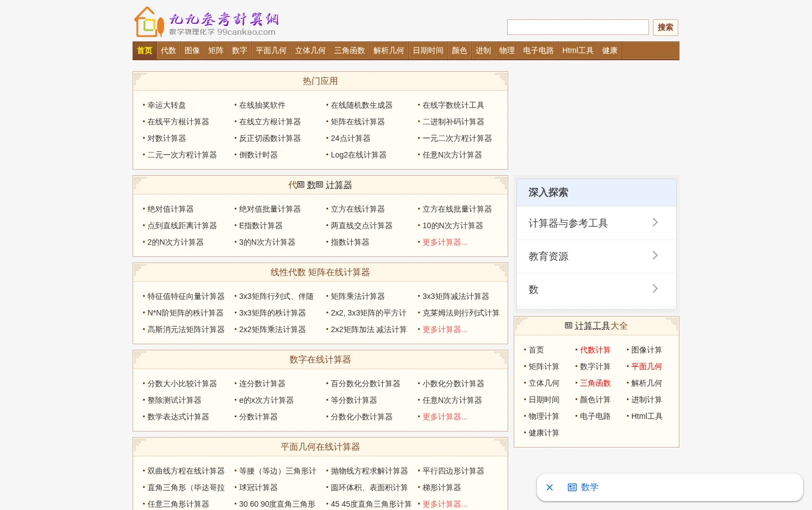Open the 日期时间 nav tab
This screenshot has width=812, height=510.
pos(428,50)
